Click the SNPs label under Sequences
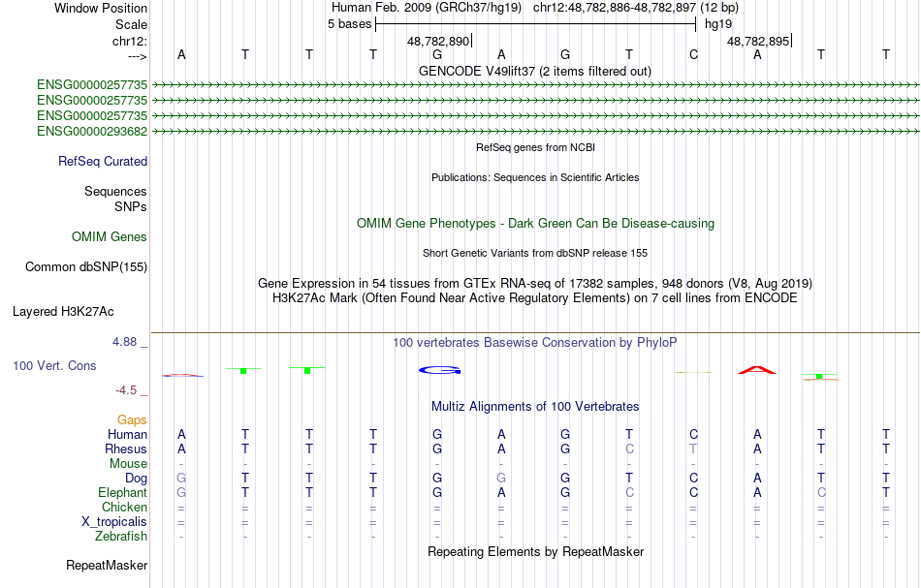The image size is (921, 588). [131, 206]
